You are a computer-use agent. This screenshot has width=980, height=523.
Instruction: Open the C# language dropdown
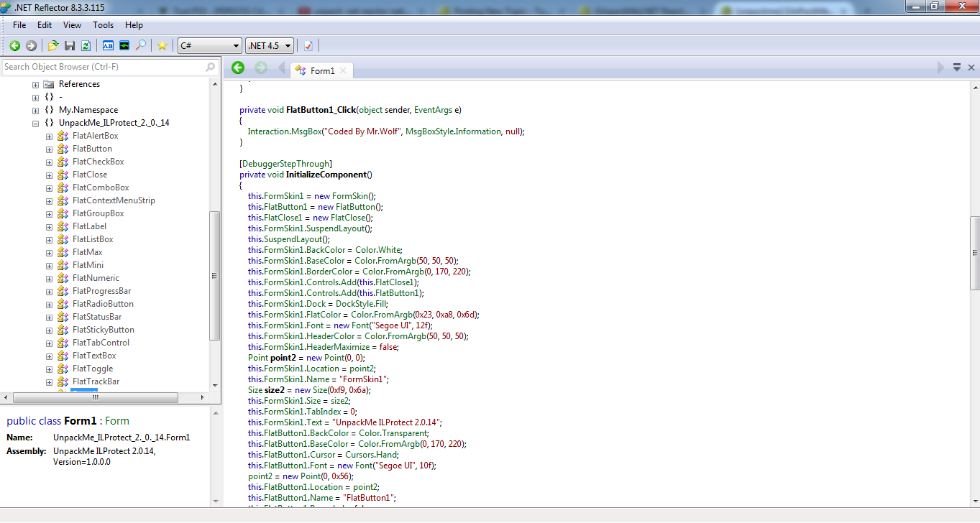click(x=209, y=46)
